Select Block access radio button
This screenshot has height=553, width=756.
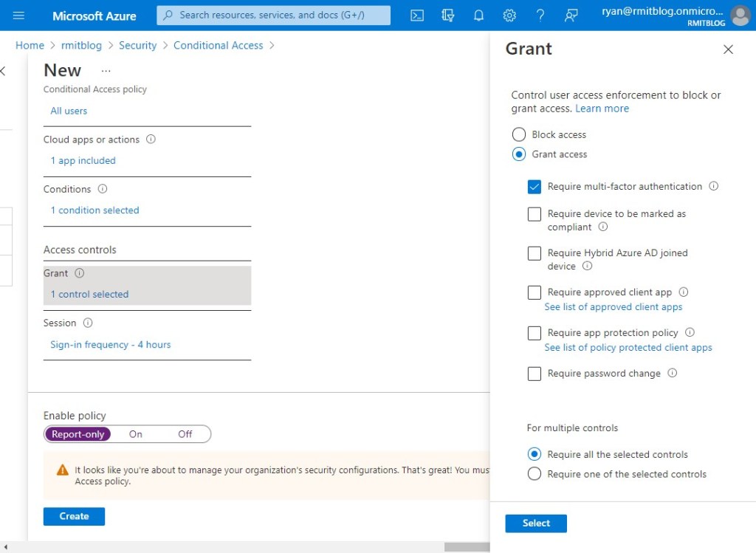519,134
